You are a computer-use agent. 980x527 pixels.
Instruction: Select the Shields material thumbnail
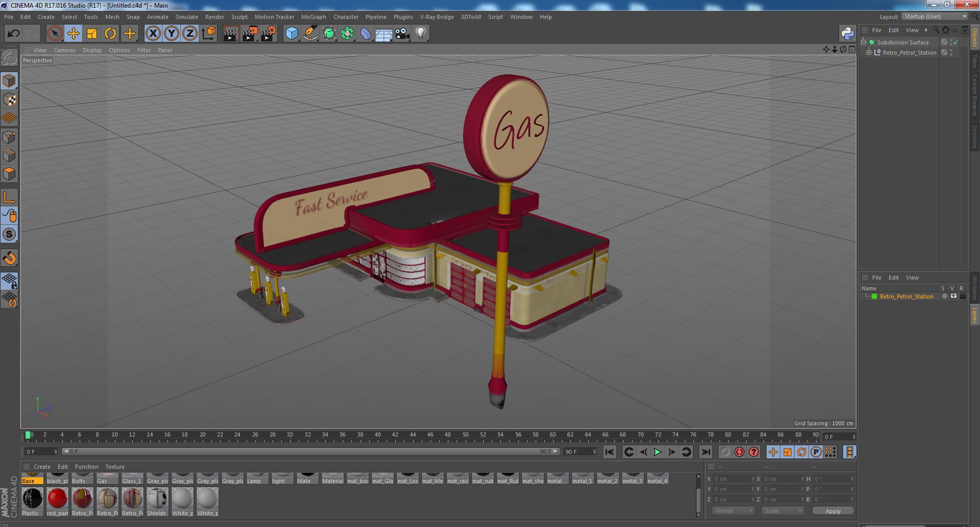tap(157, 501)
